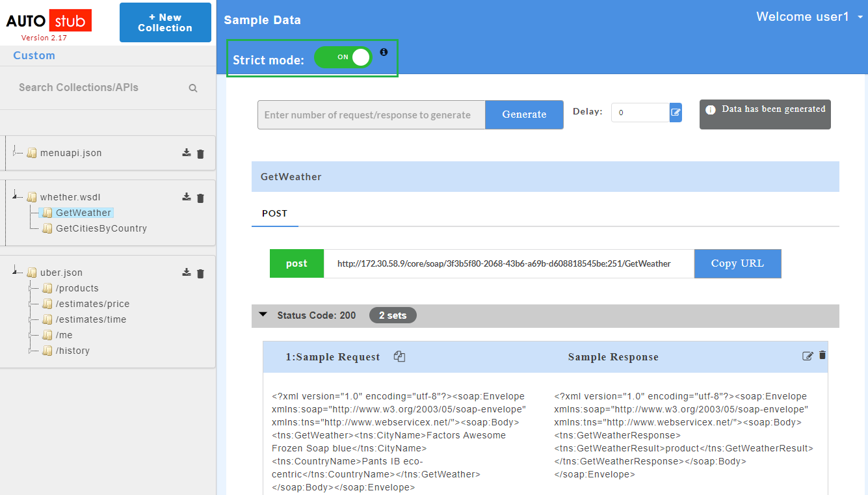Click the Status Code: 200 label
868x495 pixels.
317,315
